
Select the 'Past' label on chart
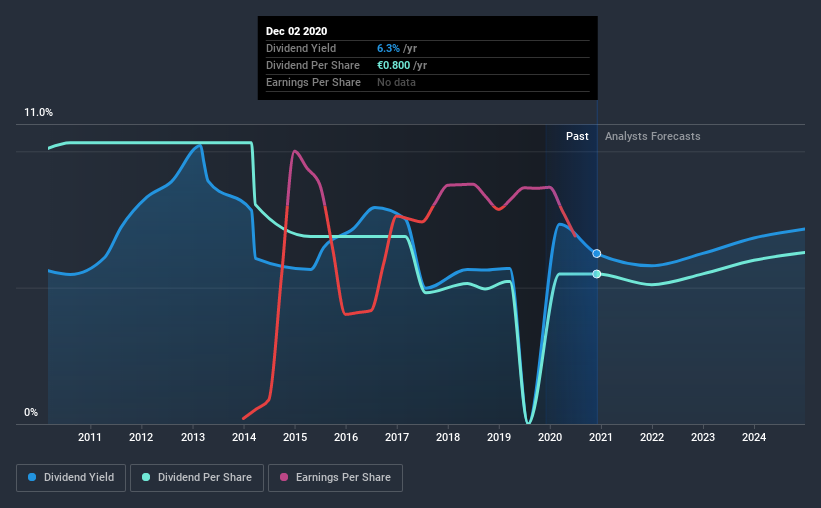tap(577, 136)
